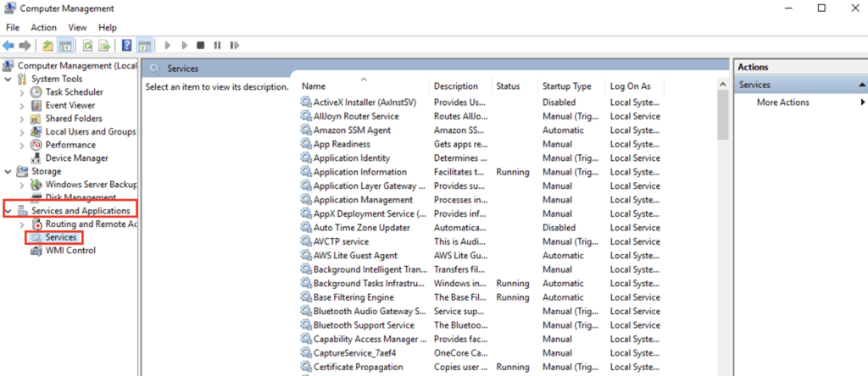Open the View menu
Viewport: 868px width, 376px height.
77,27
